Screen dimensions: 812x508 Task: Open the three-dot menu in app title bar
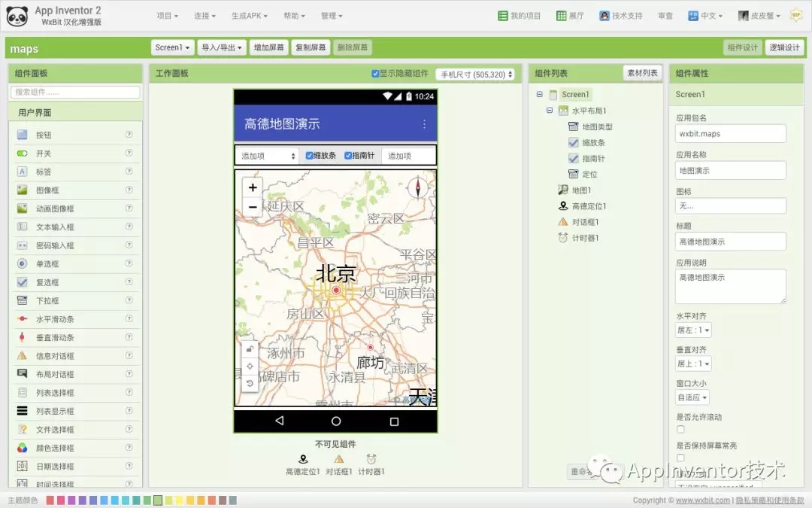(424, 124)
